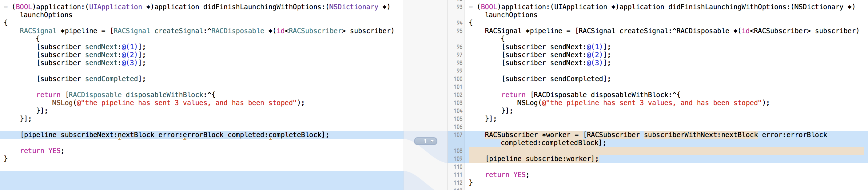The height and width of the screenshot is (190, 868).
Task: Click the NSLog string in the left pane
Action: tap(187, 103)
